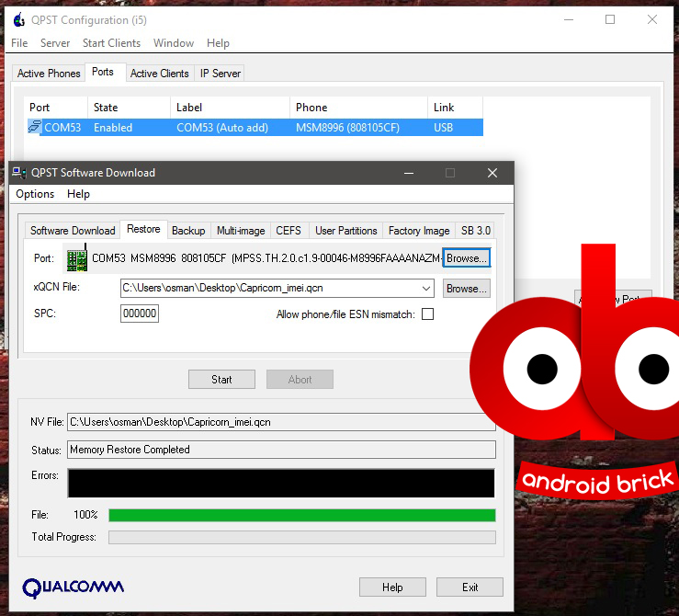Click the QPST Configuration title bar icon
The height and width of the screenshot is (616, 679).
click(18, 19)
